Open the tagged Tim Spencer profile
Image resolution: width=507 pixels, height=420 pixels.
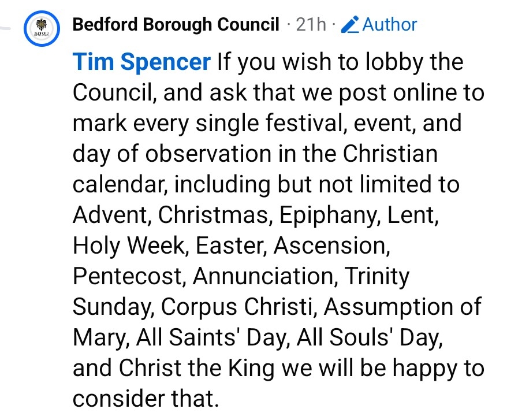point(141,62)
